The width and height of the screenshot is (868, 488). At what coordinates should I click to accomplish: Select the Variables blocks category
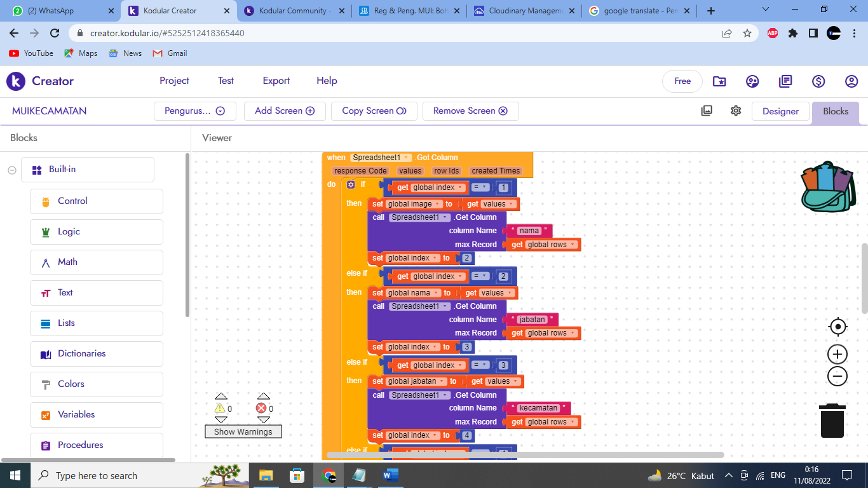(97, 414)
